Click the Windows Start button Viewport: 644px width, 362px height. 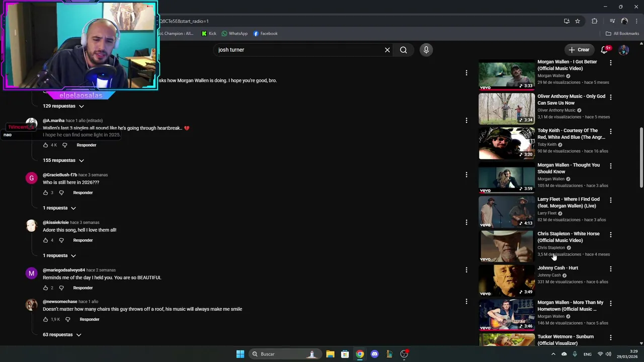(240, 354)
